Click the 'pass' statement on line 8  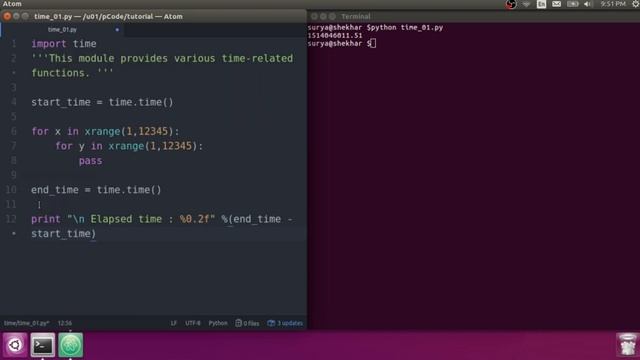(x=91, y=161)
